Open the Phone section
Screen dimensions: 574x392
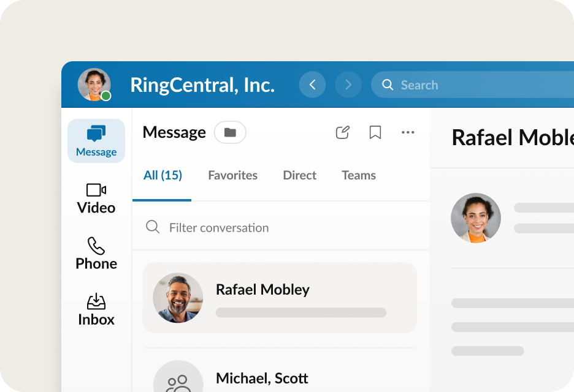coord(96,252)
